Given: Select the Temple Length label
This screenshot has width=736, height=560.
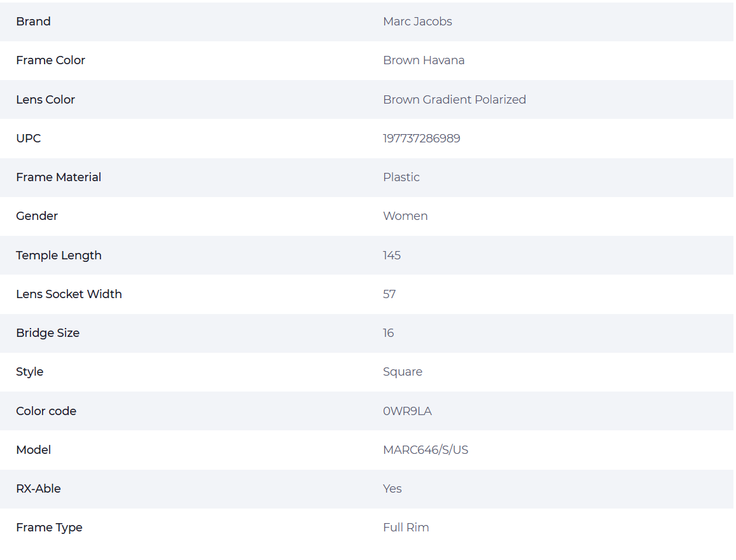Looking at the screenshot, I should tap(59, 256).
